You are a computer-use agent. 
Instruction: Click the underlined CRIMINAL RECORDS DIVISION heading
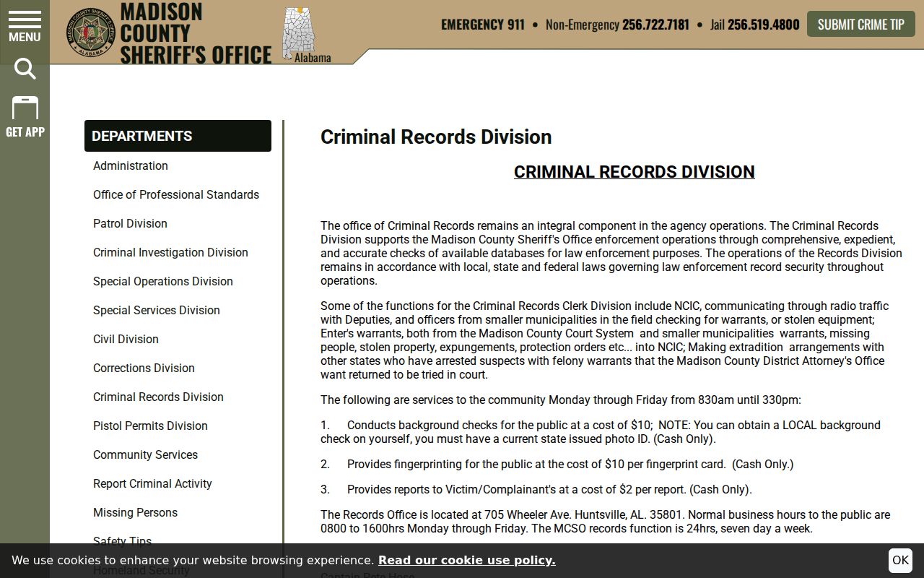tap(635, 172)
